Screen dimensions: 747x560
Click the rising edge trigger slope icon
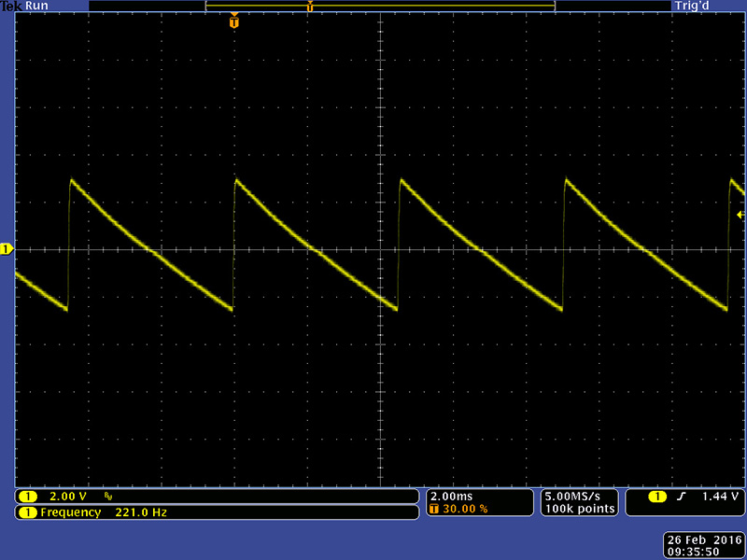(x=682, y=497)
